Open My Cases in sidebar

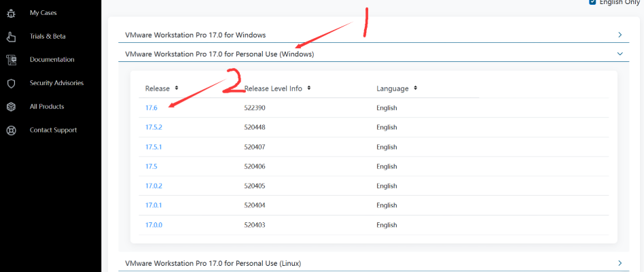(x=43, y=13)
